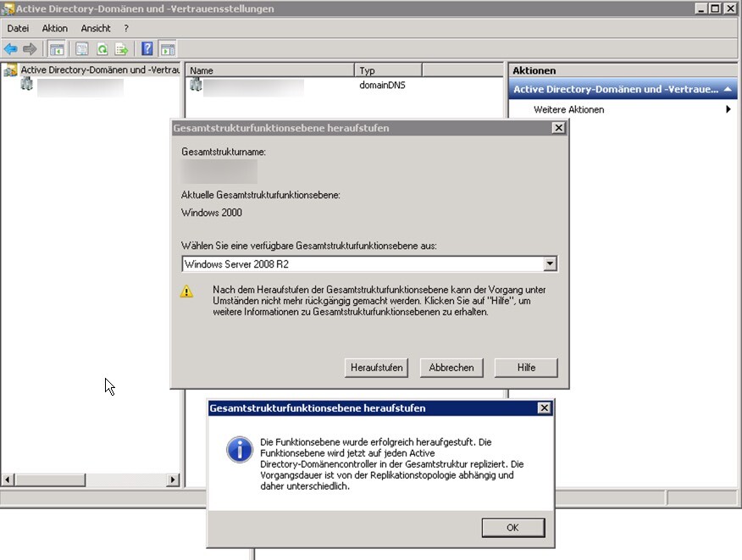Toggle the console tree show/hide toolbar icon
This screenshot has height=560, width=742.
(56, 49)
